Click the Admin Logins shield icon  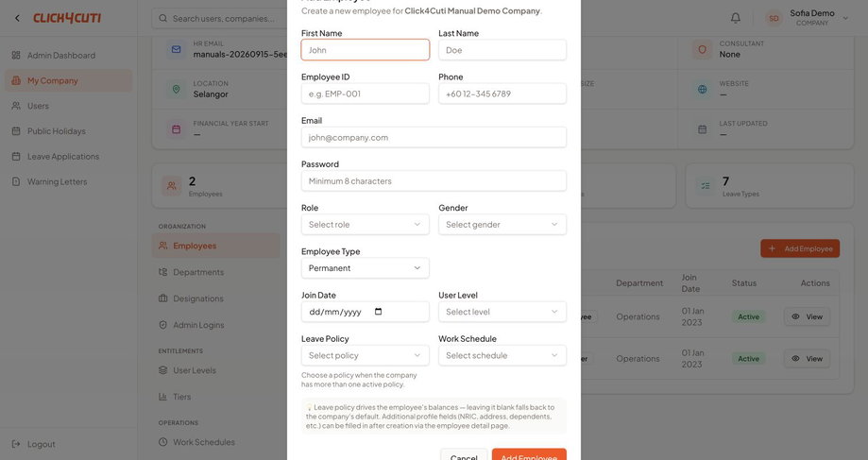[x=162, y=325]
